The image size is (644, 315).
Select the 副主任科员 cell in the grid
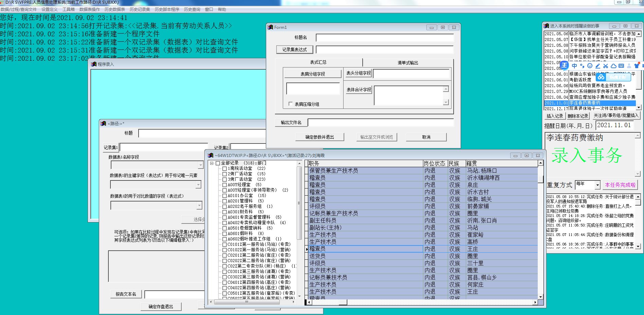click(365, 220)
